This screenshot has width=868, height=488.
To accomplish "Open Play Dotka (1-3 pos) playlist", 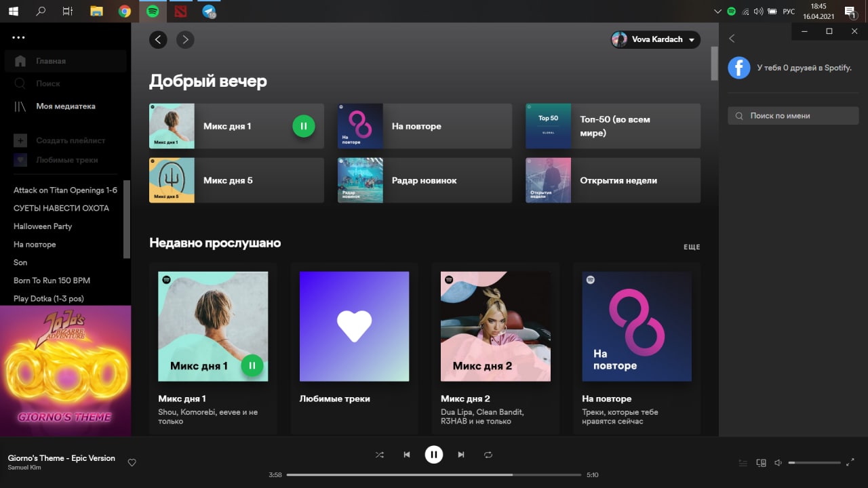I will pyautogui.click(x=49, y=298).
